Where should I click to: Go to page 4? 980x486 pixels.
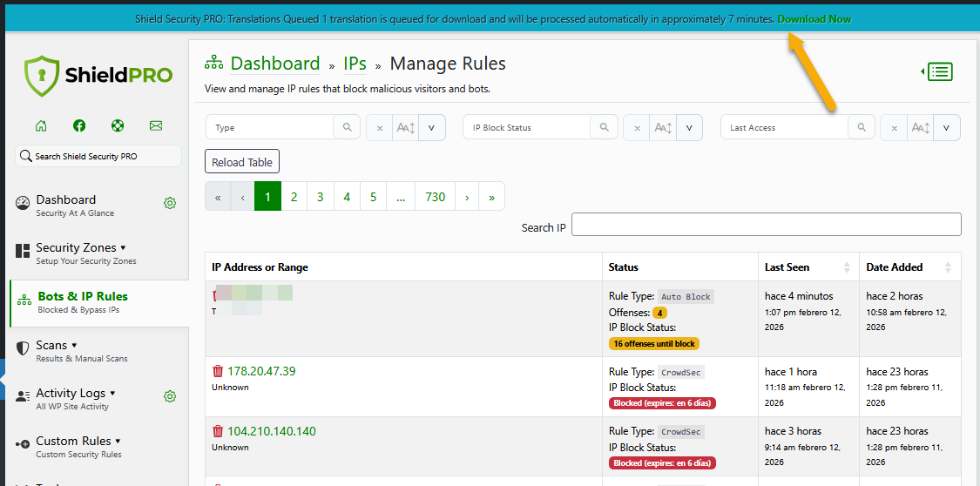tap(347, 197)
